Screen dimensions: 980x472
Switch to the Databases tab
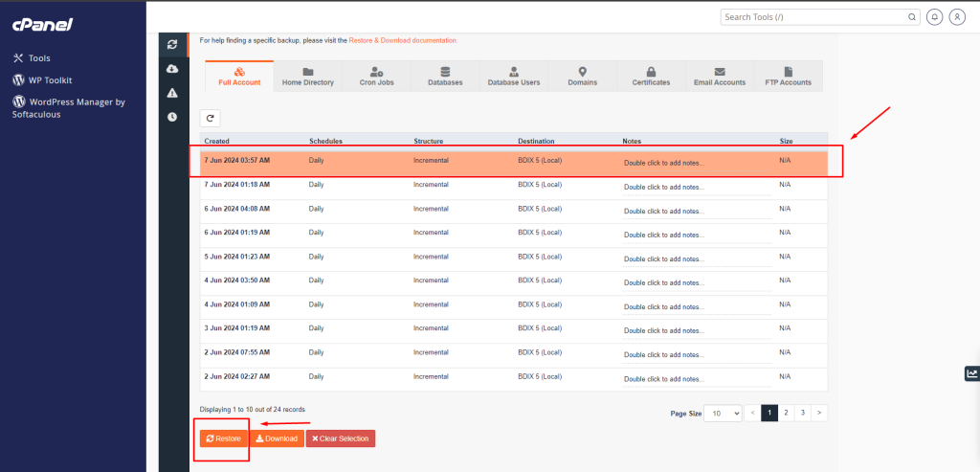pyautogui.click(x=445, y=77)
